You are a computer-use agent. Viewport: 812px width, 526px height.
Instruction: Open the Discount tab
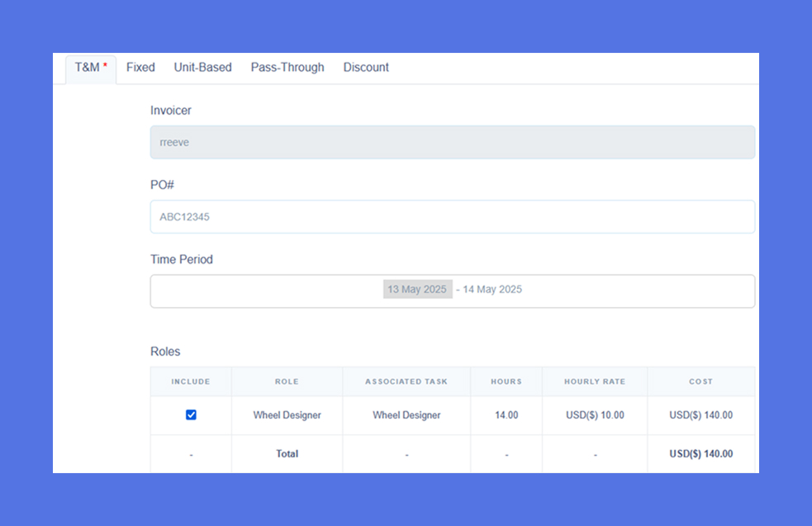click(x=366, y=68)
